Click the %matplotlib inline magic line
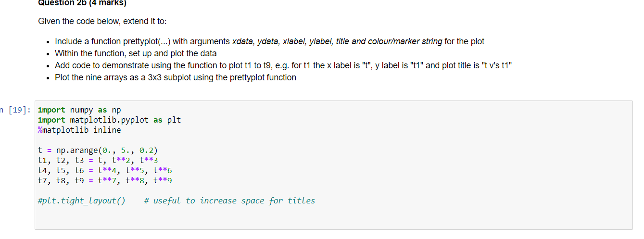This screenshot has height=239, width=644. coord(79,130)
